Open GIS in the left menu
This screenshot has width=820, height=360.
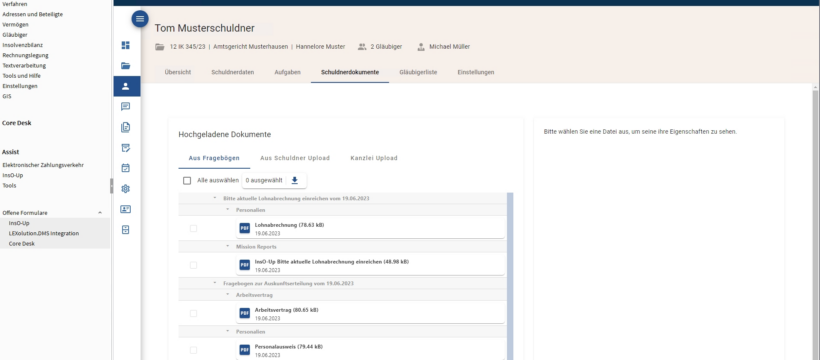[x=7, y=96]
